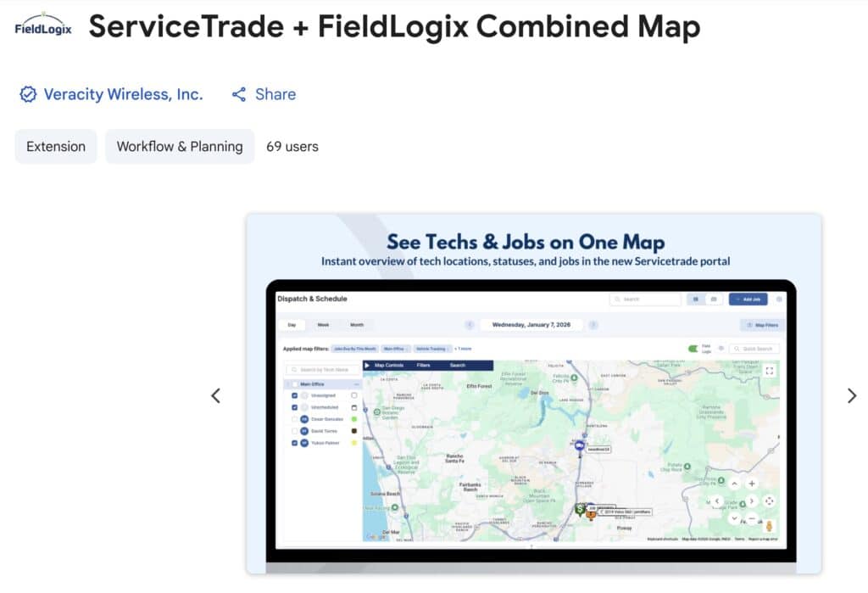Go to next date in Dispatch preview
This screenshot has height=593, width=868.
[593, 325]
